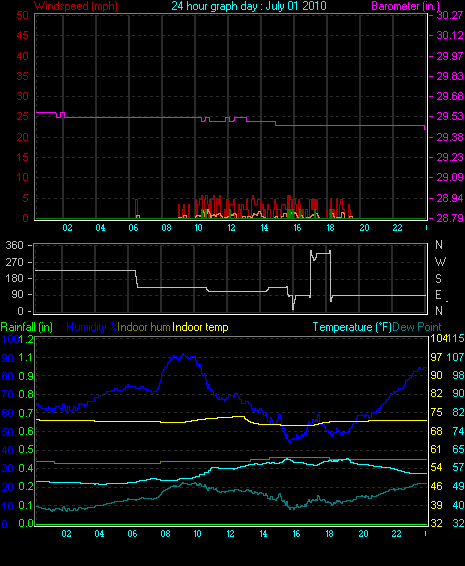
Task: Click the olive 'Indoor hum' legend label
Action: coord(144,327)
